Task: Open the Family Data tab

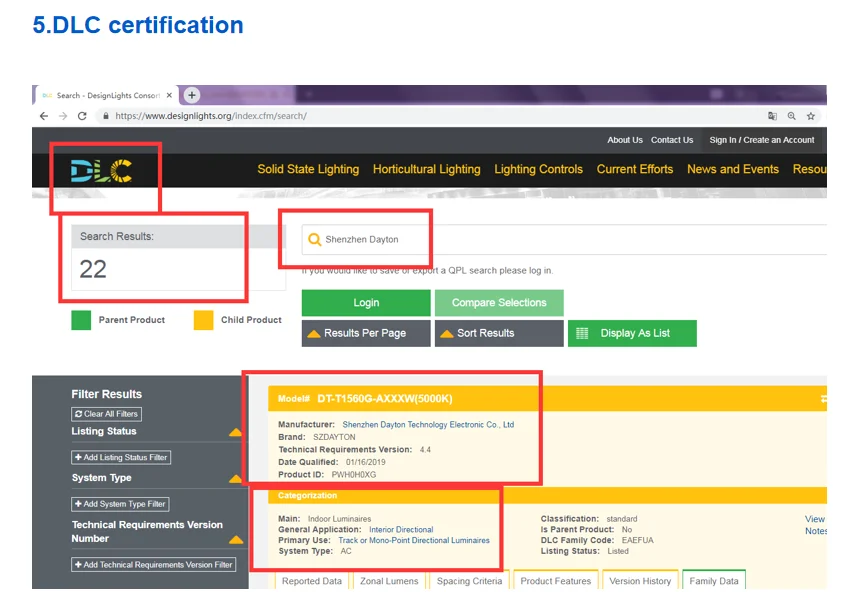Action: click(x=714, y=581)
